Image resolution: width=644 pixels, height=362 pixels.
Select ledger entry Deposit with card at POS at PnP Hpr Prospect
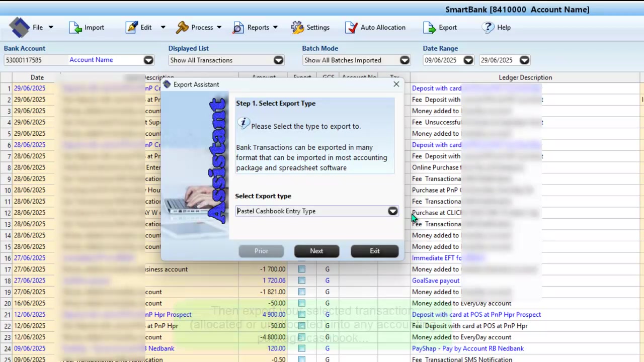476,315
